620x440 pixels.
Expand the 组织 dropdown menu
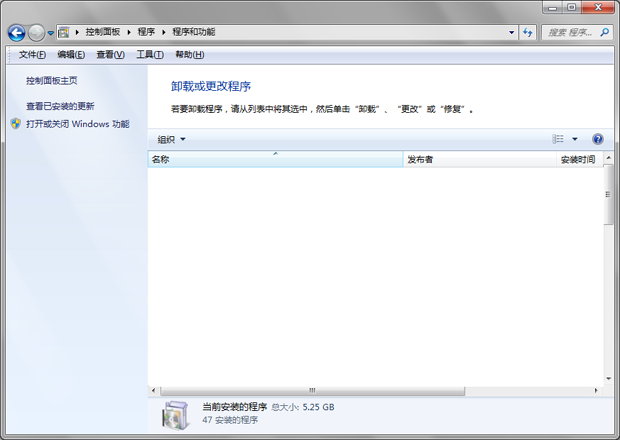pos(172,139)
